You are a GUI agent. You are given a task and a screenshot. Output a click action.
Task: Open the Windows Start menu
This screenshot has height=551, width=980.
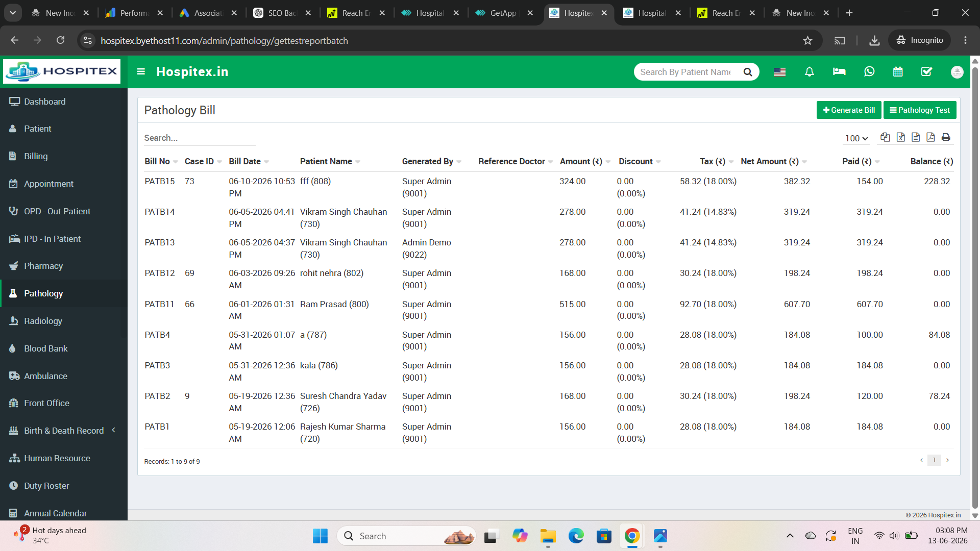pyautogui.click(x=320, y=536)
